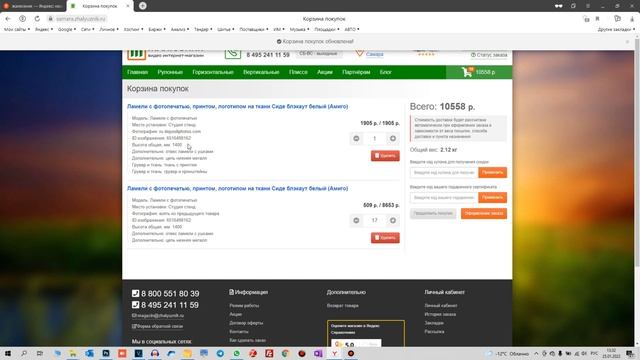Open Личный кабинет footer link

tap(441, 306)
